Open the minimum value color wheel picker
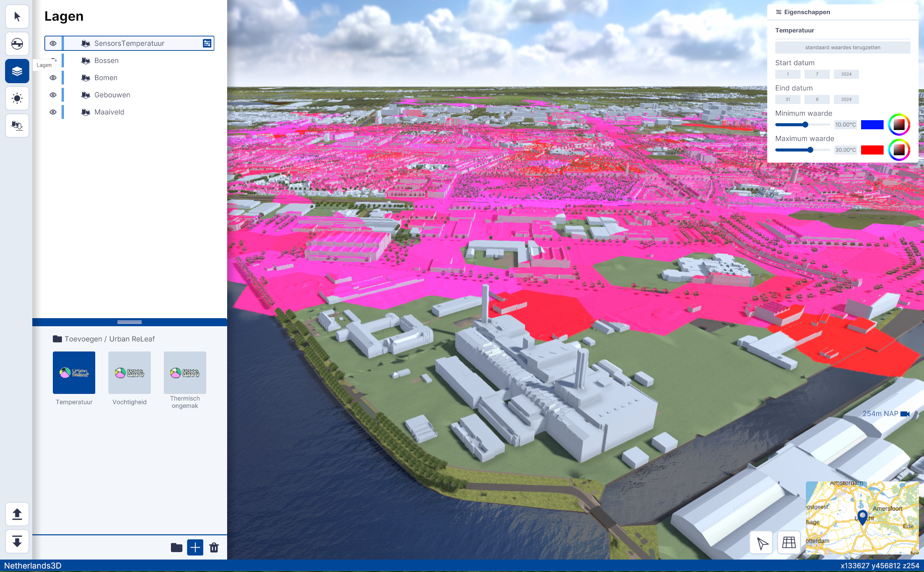The width and height of the screenshot is (924, 572). click(x=899, y=125)
